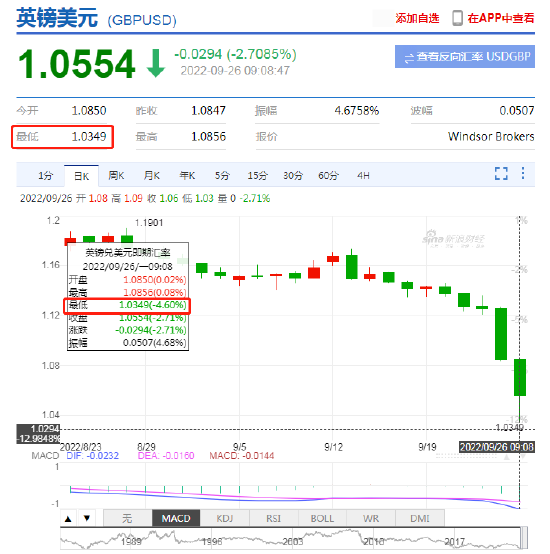Image resolution: width=550 pixels, height=554 pixels.
Task: Click the 2022/09/26 09:08 crosshair date label
Action: [496, 447]
